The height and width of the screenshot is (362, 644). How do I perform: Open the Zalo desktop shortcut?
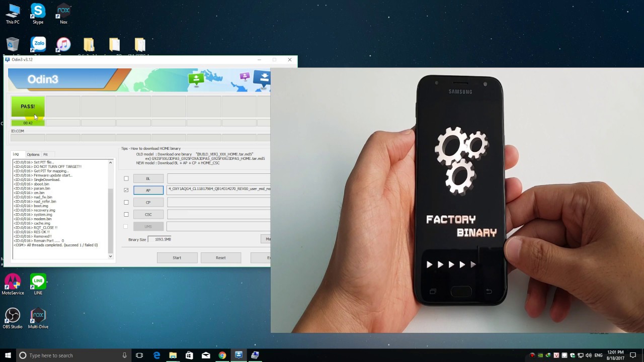coord(38,46)
